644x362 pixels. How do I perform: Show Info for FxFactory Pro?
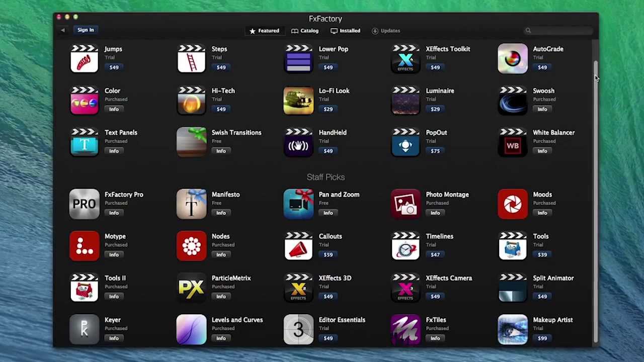114,213
